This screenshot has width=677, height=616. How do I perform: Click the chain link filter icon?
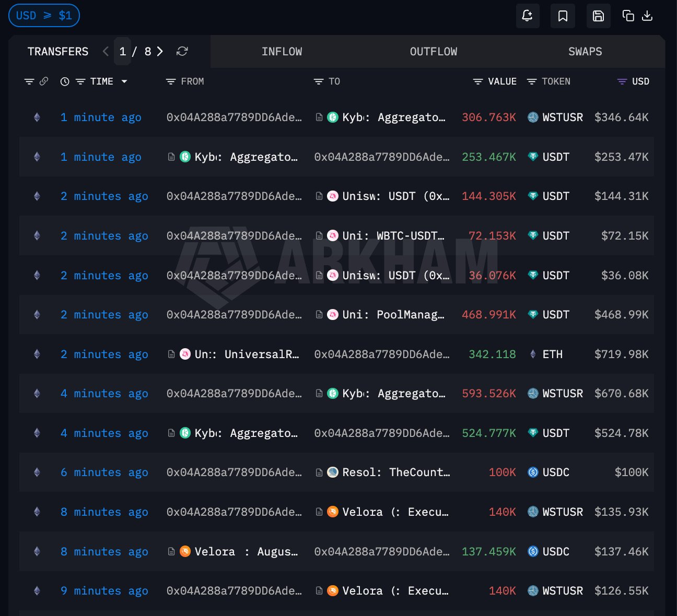click(44, 81)
